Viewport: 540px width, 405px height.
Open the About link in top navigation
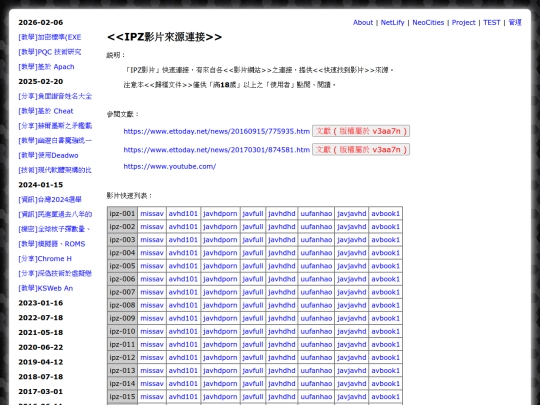363,22
